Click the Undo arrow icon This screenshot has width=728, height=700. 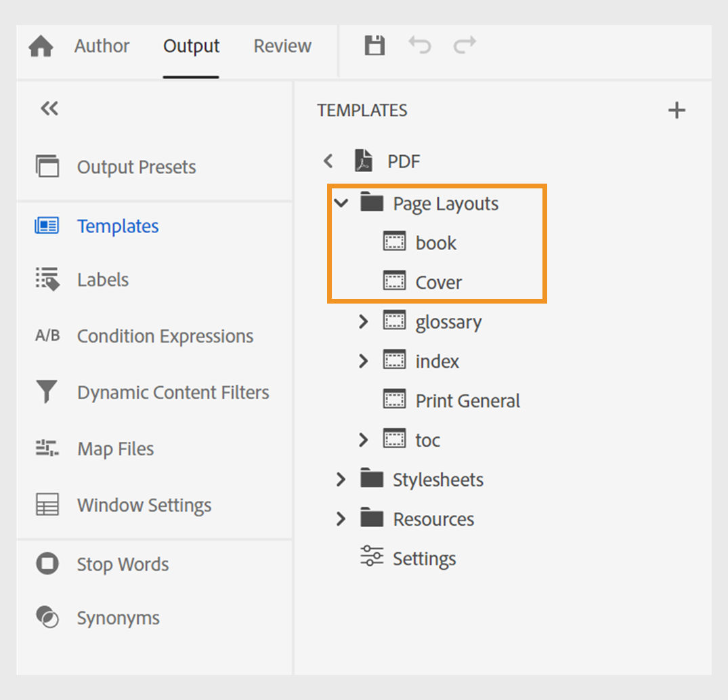[x=420, y=45]
